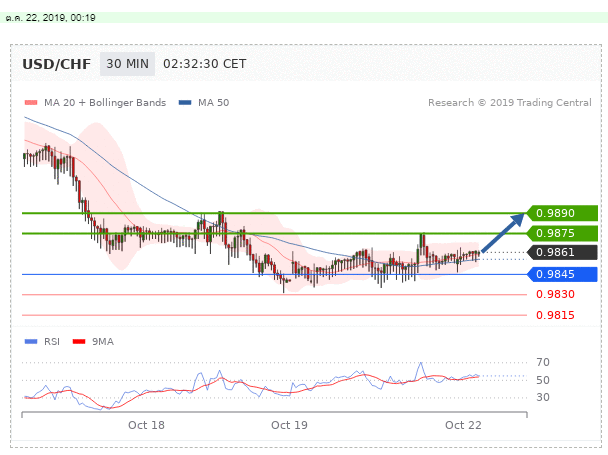Viewport: 608px width, 455px height.
Task: Click the 0.9875 resistance price tag
Action: point(562,233)
